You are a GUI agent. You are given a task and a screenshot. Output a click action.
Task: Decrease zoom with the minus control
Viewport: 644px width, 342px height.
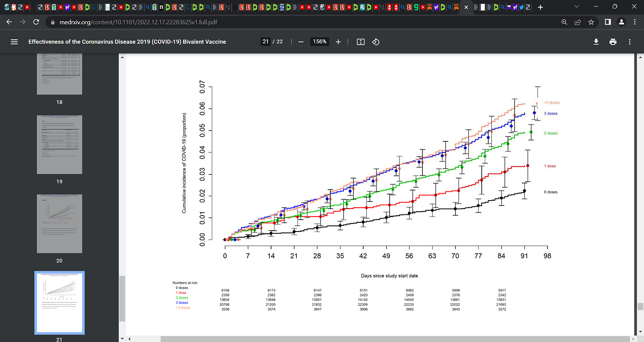coord(301,42)
